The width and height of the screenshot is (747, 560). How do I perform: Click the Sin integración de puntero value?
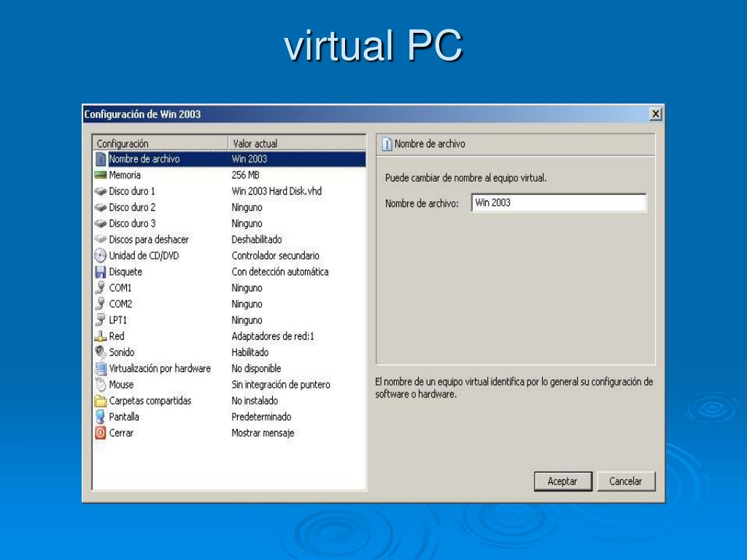[281, 384]
